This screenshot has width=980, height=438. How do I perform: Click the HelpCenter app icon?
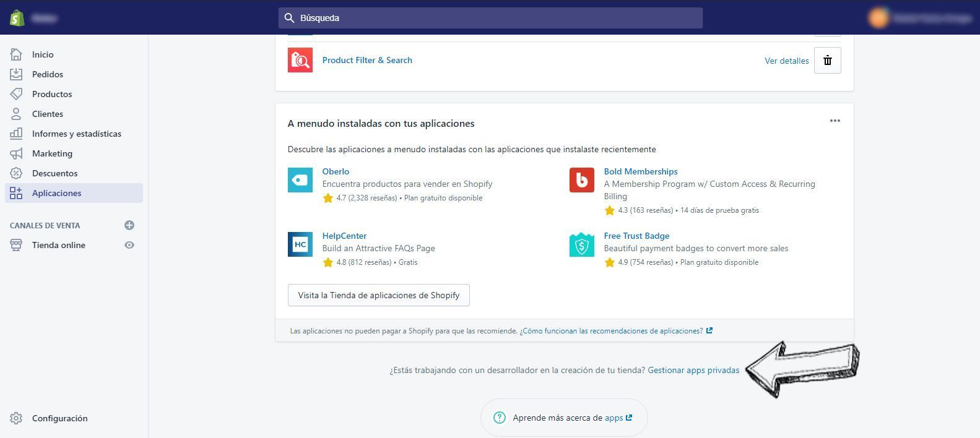[300, 244]
